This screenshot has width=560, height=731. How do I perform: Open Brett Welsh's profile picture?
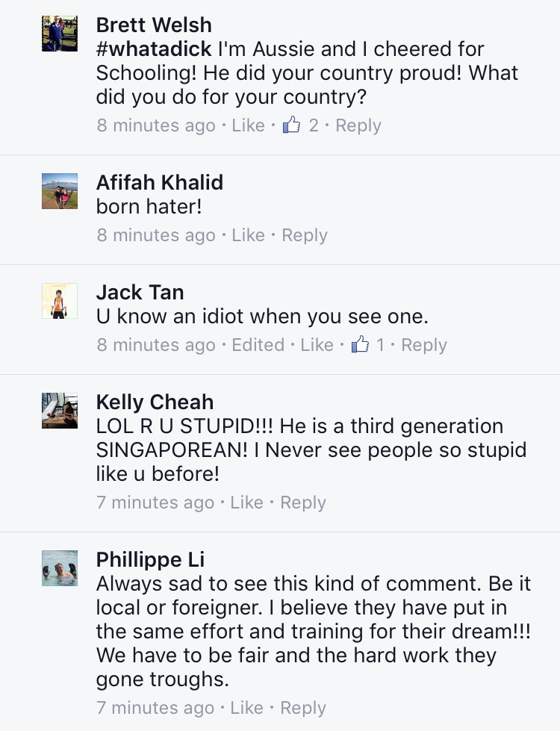pyautogui.click(x=60, y=34)
